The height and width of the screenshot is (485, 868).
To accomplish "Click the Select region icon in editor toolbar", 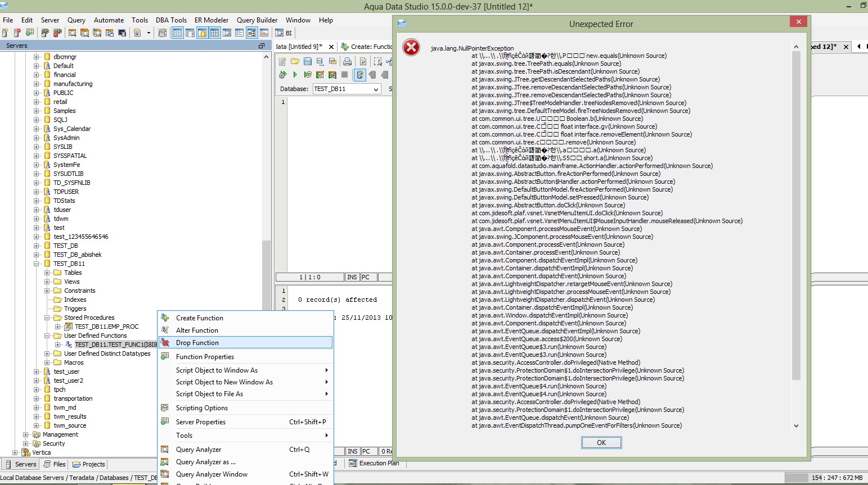I will (377, 61).
